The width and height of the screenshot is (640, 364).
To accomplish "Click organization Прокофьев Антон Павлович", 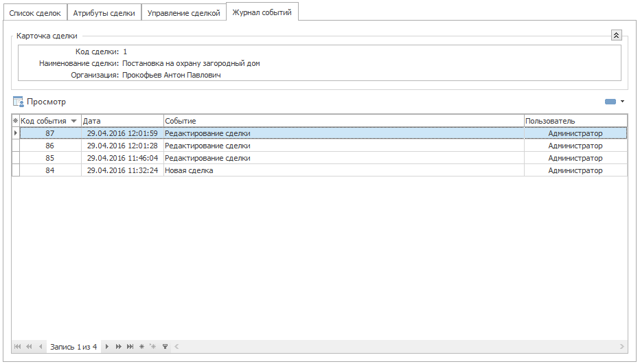I will coord(172,75).
